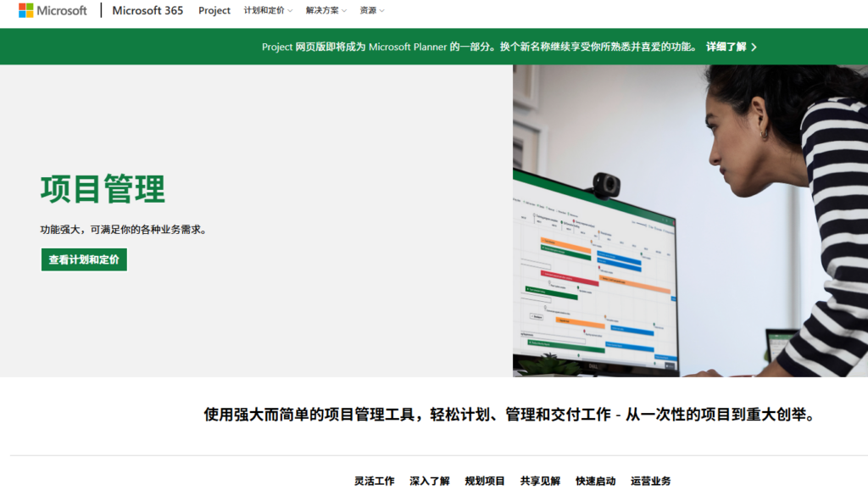Select the 快速启动 tab

[596, 481]
